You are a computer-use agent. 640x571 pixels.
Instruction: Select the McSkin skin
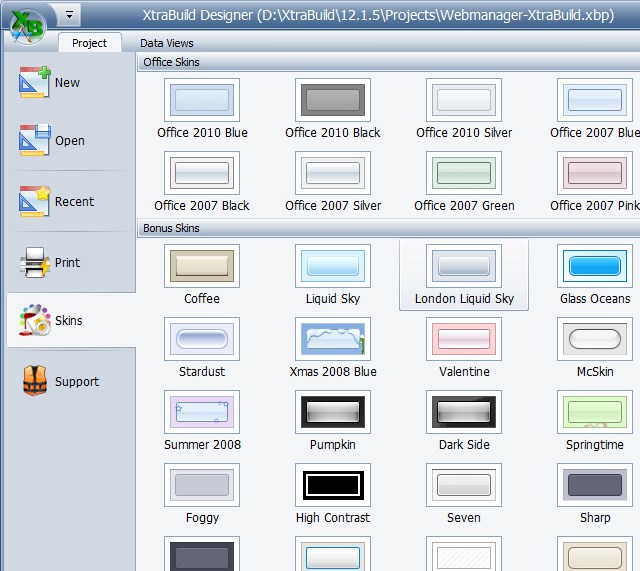(595, 348)
